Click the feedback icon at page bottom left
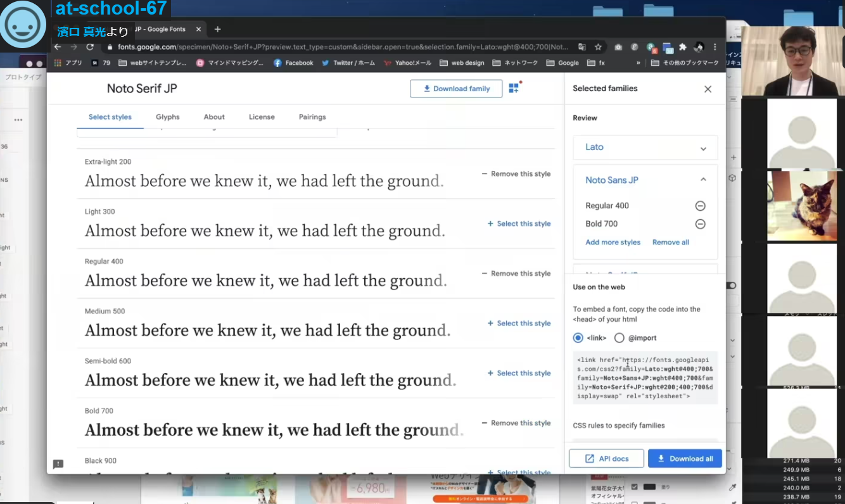Image resolution: width=845 pixels, height=504 pixels. coord(58,464)
